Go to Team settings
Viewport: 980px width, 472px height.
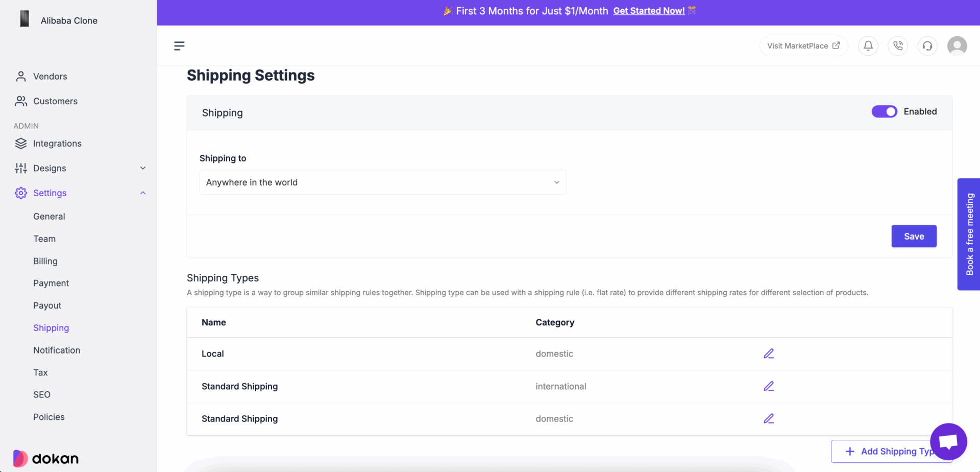point(44,239)
